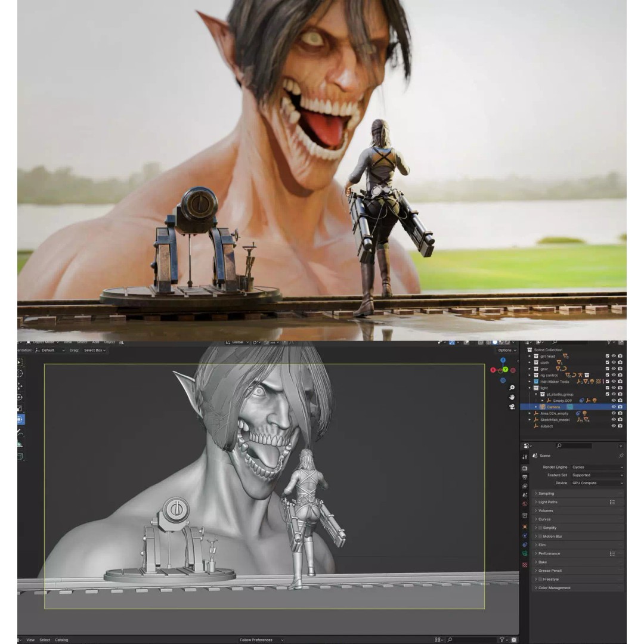Disable rendering of the subject object
This screenshot has height=644, width=644.
620,426
